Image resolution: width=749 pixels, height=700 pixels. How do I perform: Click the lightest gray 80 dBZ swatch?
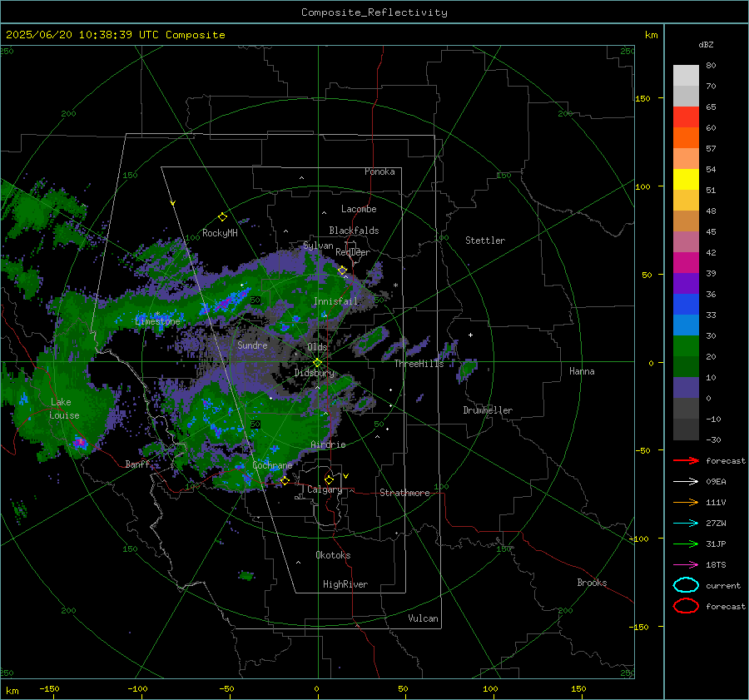(686, 76)
